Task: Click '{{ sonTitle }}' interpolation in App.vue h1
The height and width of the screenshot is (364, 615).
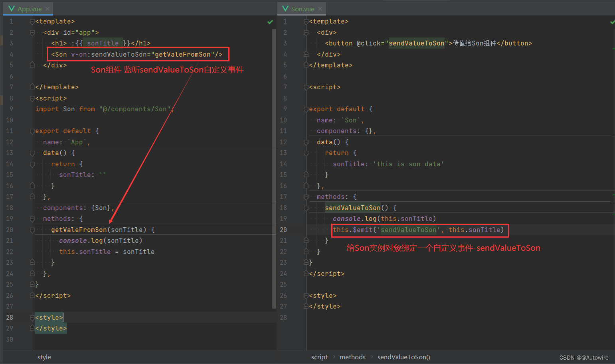Action: click(103, 43)
